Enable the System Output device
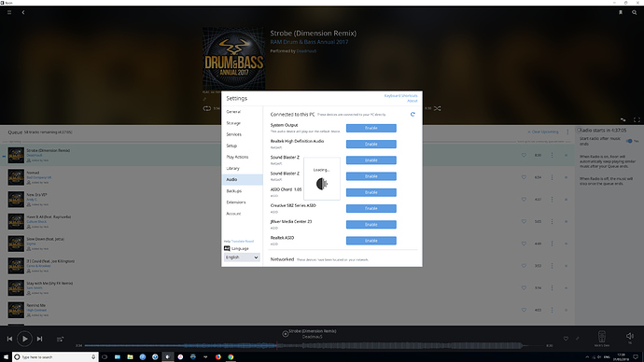The height and width of the screenshot is (362, 644). pos(371,128)
